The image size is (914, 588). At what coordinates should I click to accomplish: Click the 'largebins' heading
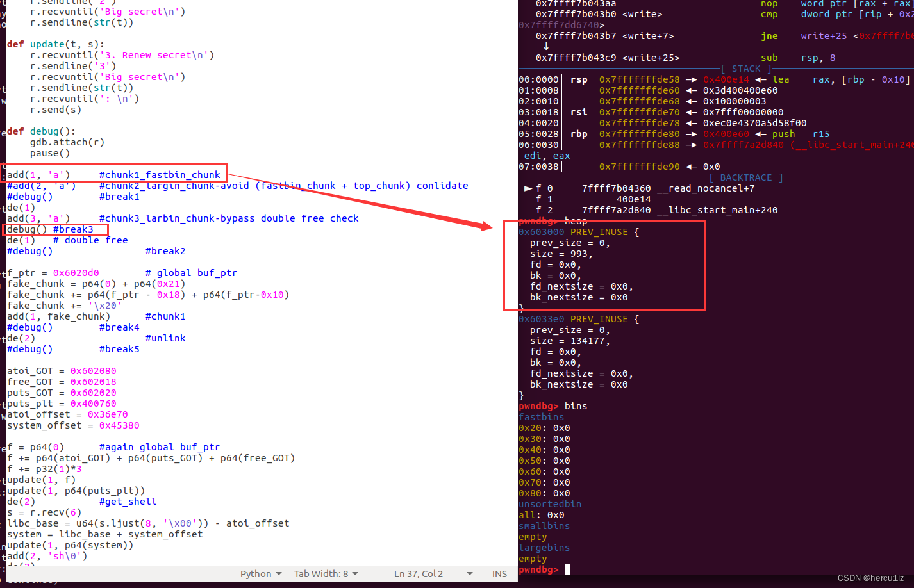[544, 548]
